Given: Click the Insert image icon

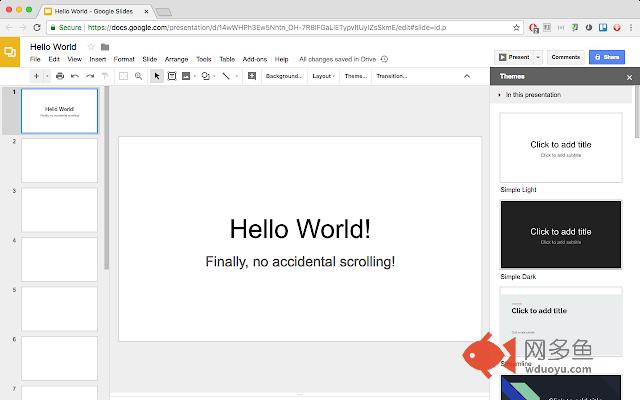Looking at the screenshot, I should pyautogui.click(x=187, y=76).
